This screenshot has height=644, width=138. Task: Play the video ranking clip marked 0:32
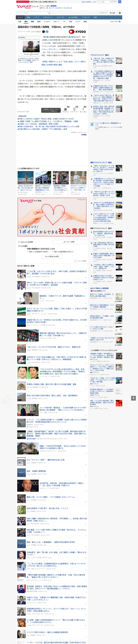[x=119, y=267]
